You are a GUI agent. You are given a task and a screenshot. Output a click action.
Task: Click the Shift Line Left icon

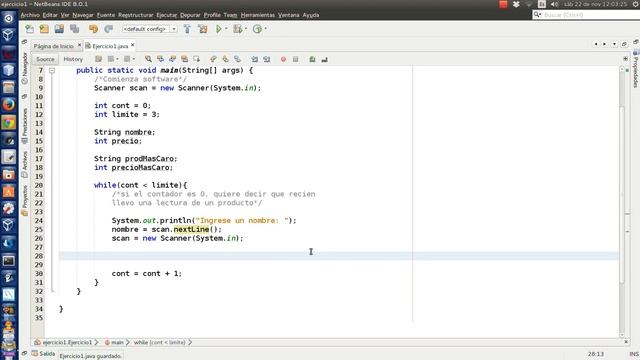tap(255, 59)
